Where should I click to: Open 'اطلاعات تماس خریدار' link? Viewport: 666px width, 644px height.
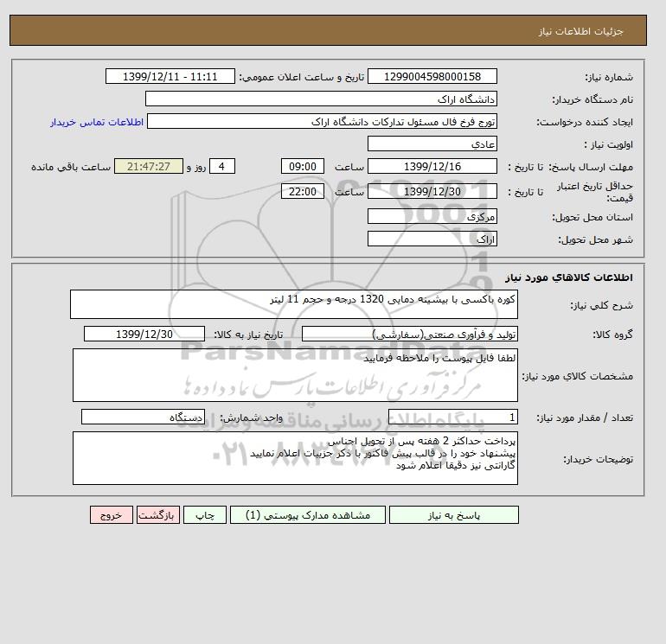(97, 122)
